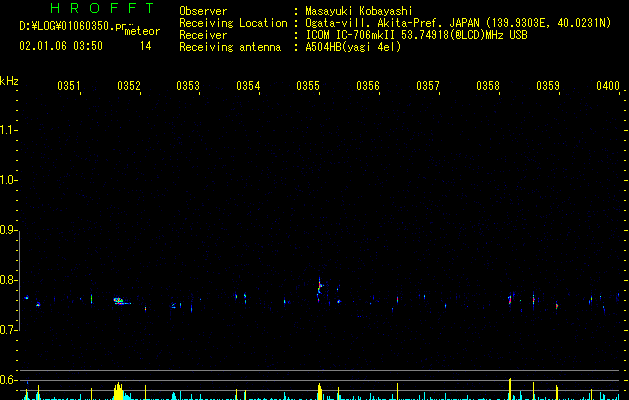
Task: Click the 0355 time marker
Action: pyautogui.click(x=308, y=85)
